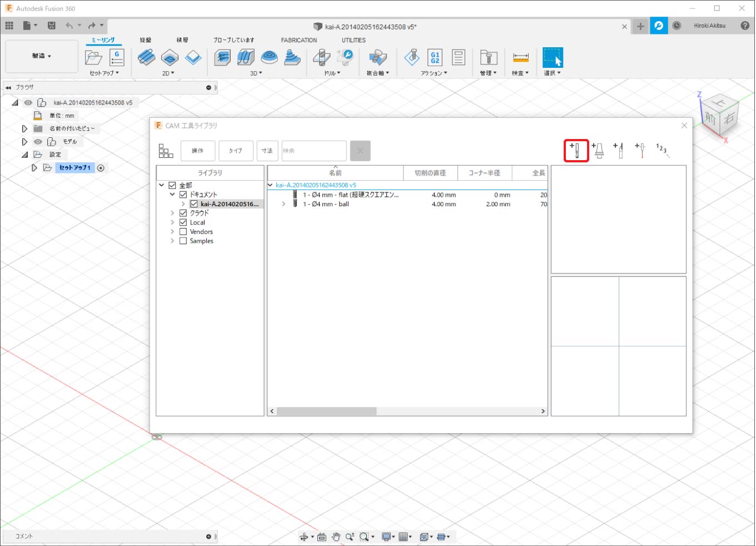Click the 操作 button in tool library
Viewport: 756px width, 546px height.
tap(198, 151)
